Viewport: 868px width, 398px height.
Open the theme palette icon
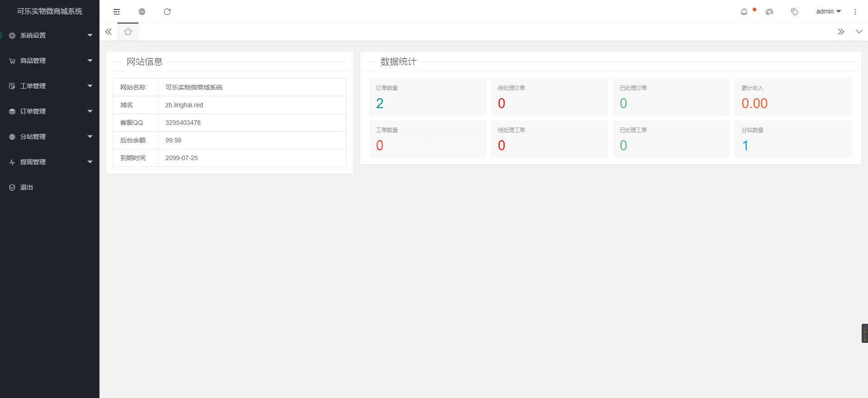769,12
